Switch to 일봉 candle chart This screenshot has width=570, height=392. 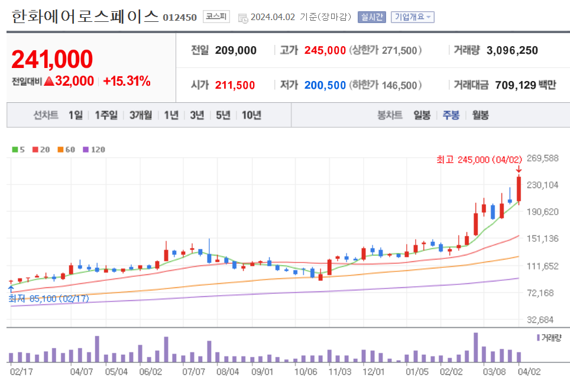pyautogui.click(x=422, y=115)
